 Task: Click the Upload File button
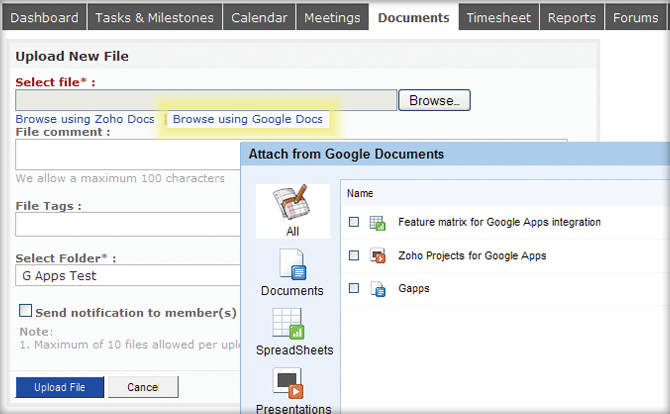click(59, 387)
